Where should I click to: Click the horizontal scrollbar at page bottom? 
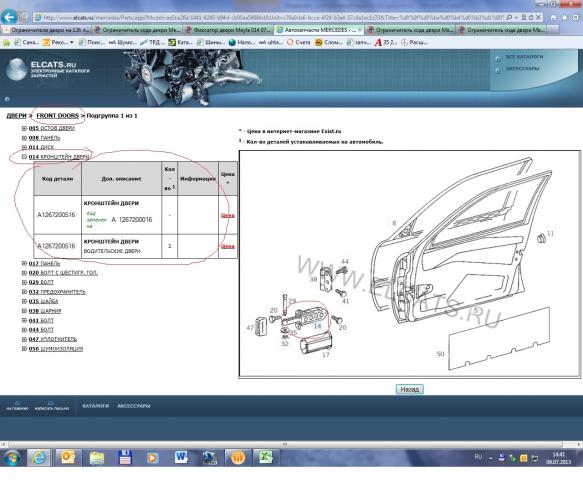285,444
